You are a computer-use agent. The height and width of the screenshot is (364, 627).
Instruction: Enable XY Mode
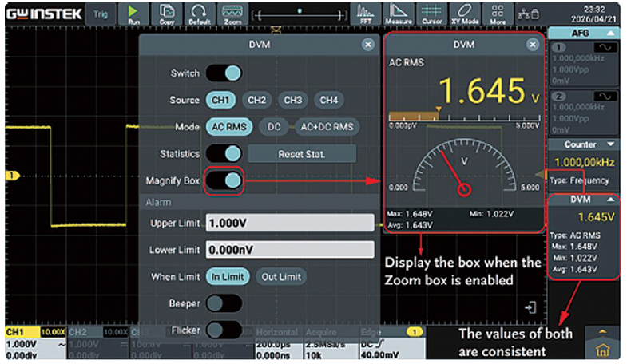click(465, 14)
